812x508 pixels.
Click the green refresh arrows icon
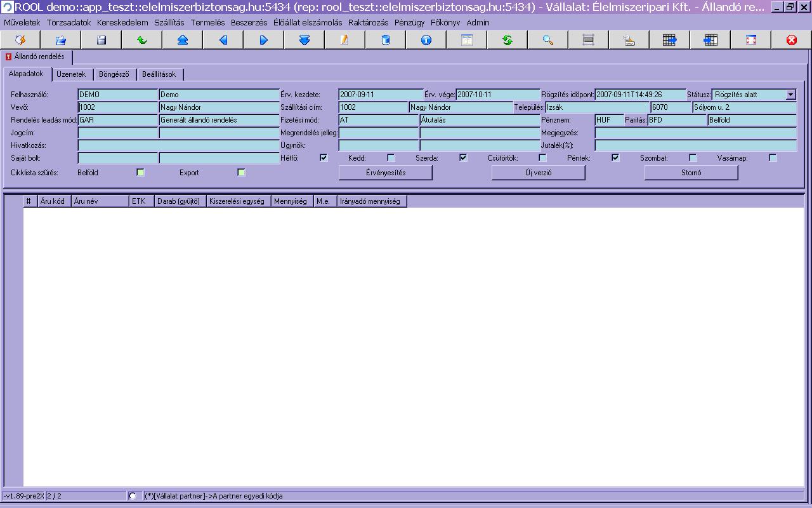point(507,40)
